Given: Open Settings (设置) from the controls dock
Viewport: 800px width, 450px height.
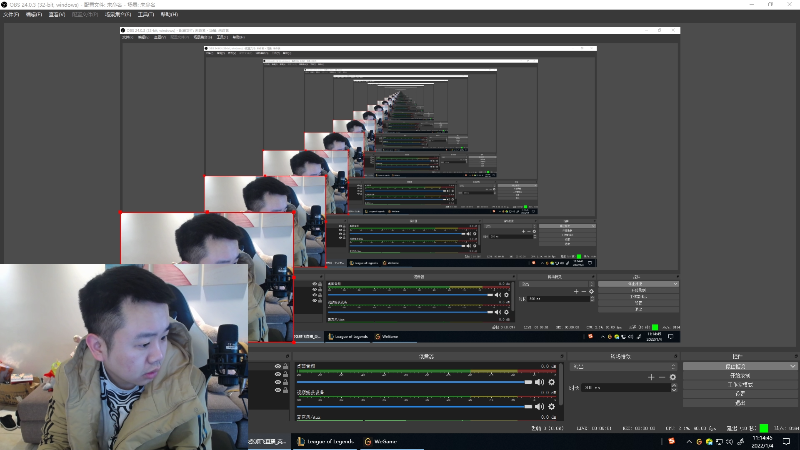Looking at the screenshot, I should coord(740,394).
